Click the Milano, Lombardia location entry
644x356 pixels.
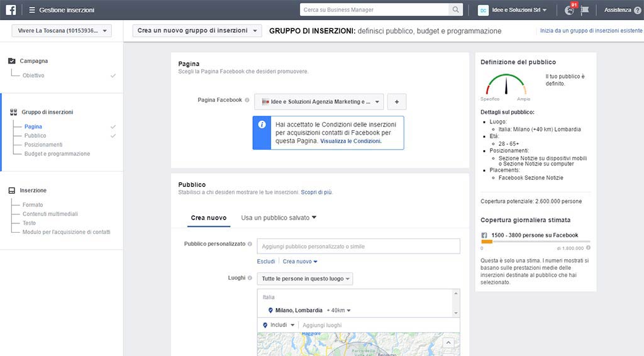(299, 311)
